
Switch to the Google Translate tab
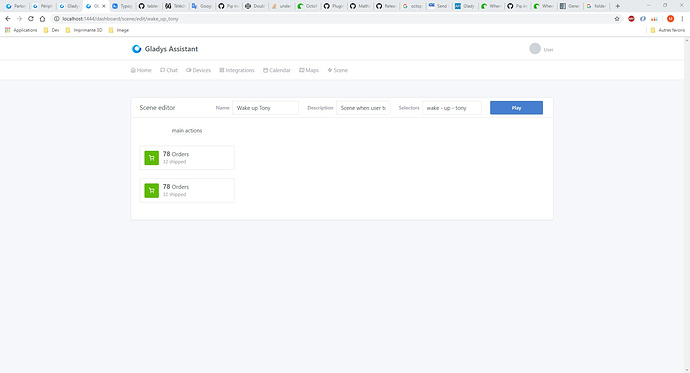[x=201, y=6]
